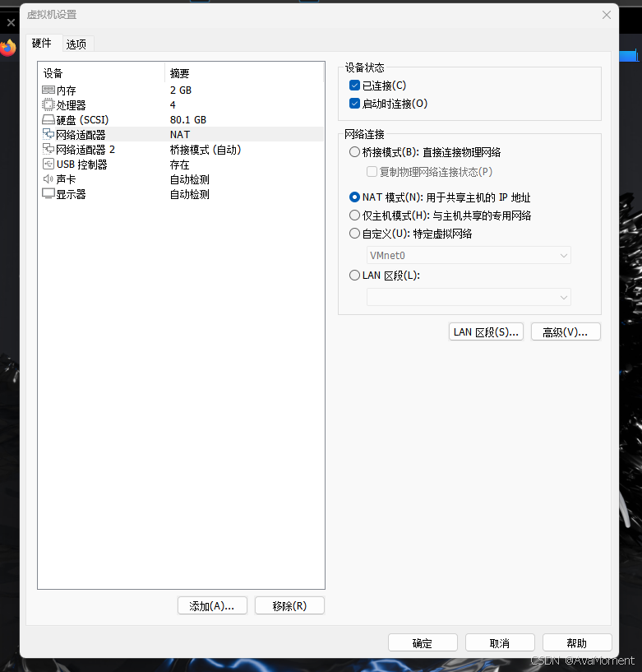
Task: Click the 网络适配器 NAT adapter icon
Action: click(48, 134)
